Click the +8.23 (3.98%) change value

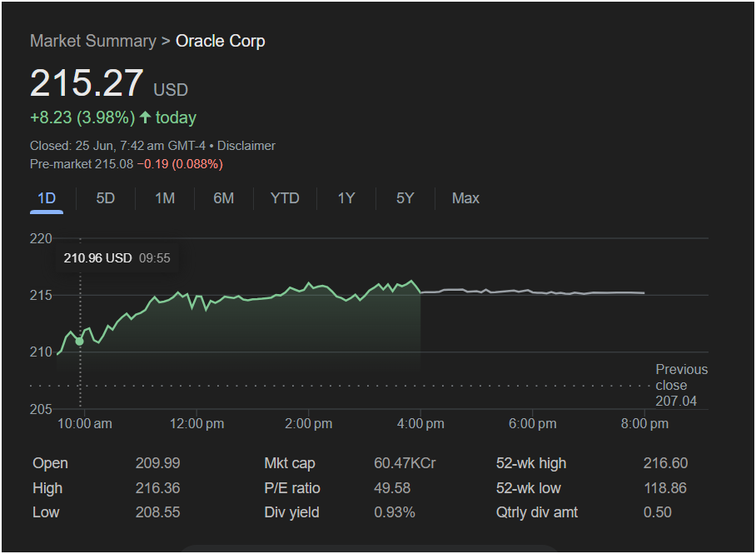82,117
